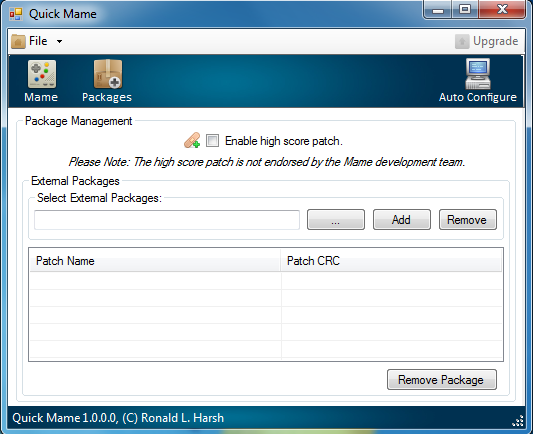533x434 pixels.
Task: Focus the external package path field
Action: (167, 220)
